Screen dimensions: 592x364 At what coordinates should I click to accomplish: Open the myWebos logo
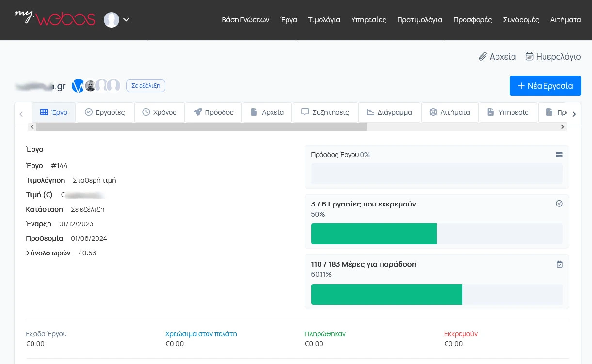pos(54,19)
